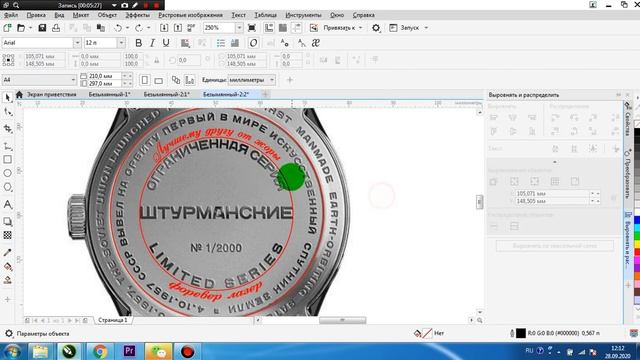This screenshot has height=360, width=640.
Task: Click the yellow palette color swatch
Action: point(637,244)
